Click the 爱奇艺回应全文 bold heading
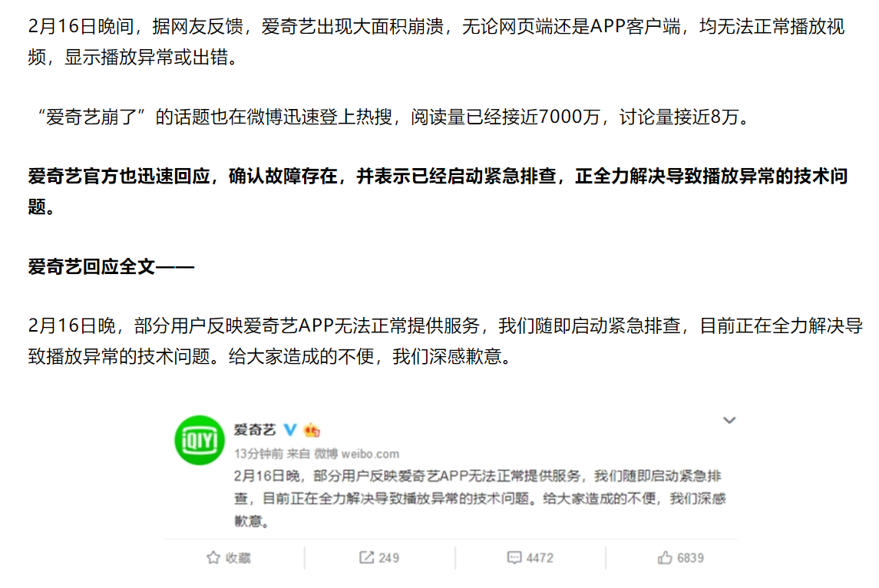 pos(111,267)
